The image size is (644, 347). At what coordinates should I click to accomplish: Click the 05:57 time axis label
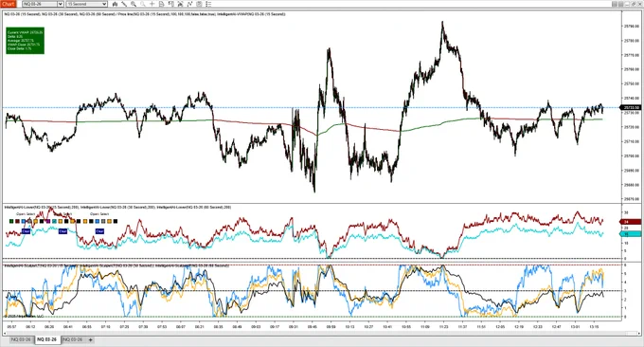pyautogui.click(x=12, y=327)
